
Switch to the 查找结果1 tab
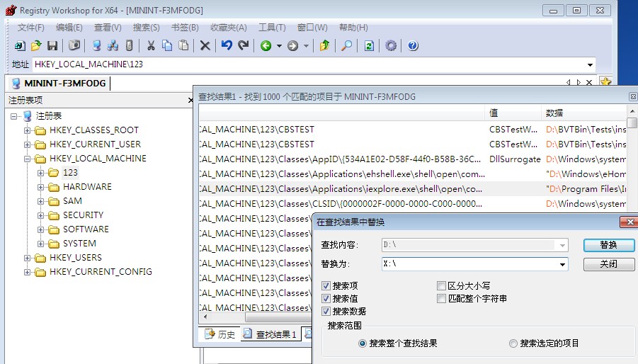pyautogui.click(x=270, y=334)
